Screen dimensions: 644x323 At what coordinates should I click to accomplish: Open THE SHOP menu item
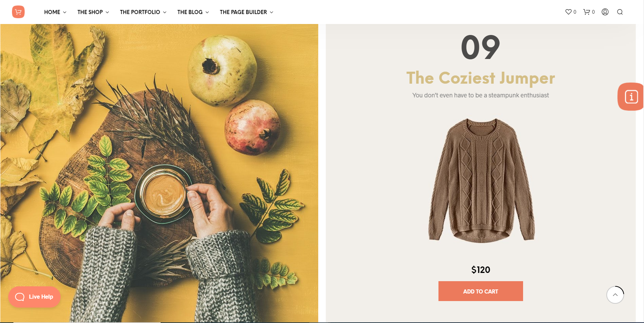(90, 12)
